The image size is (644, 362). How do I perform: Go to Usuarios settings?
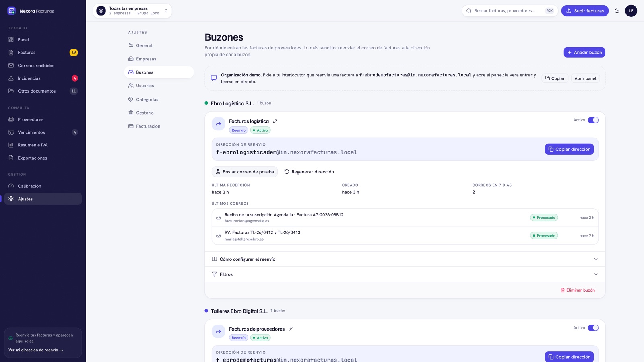pyautogui.click(x=159, y=86)
